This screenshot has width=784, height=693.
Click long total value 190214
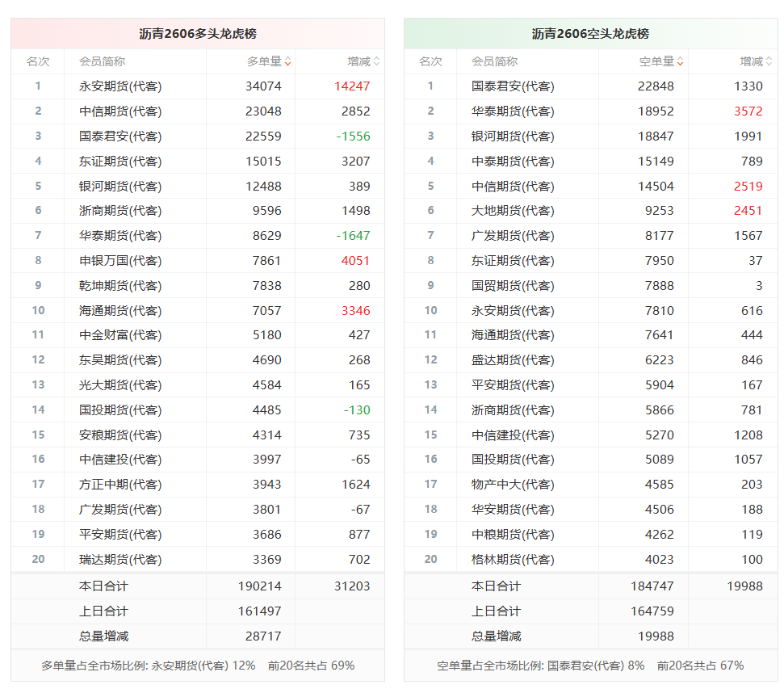point(260,586)
